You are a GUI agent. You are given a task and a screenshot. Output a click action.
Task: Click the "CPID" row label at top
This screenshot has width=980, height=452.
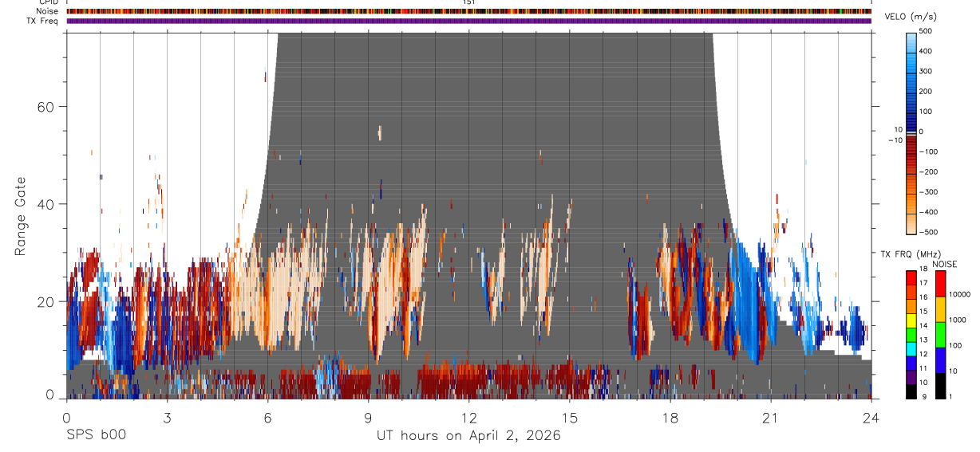(47, 2)
